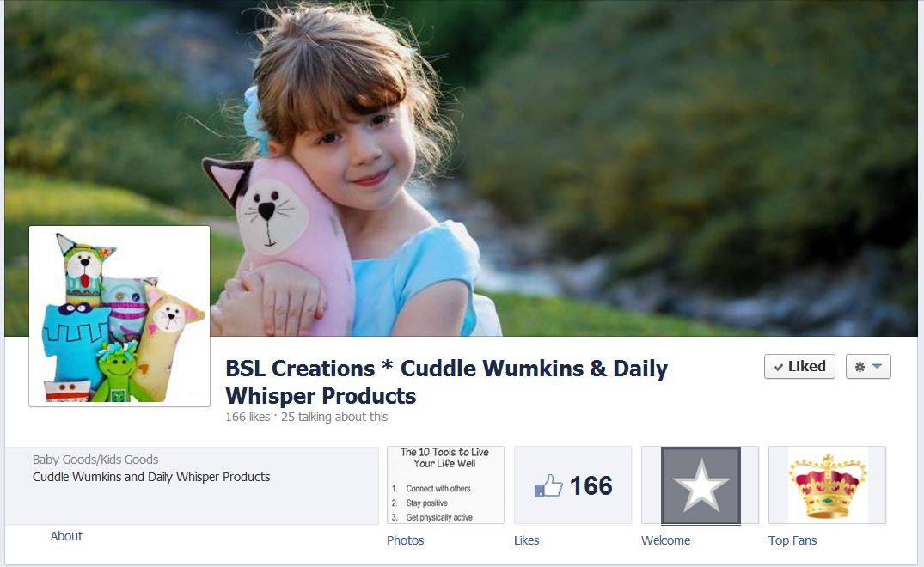Expand the settings dropdown arrow
This screenshot has width=924, height=567.
click(x=877, y=366)
